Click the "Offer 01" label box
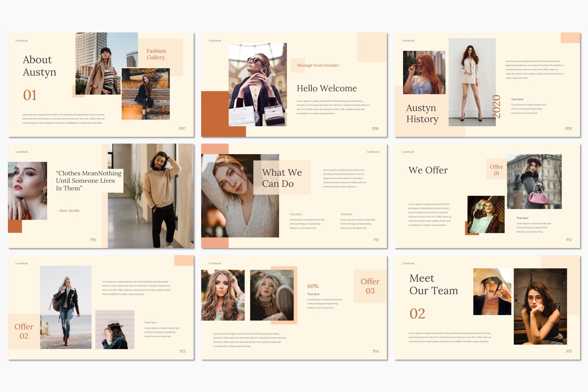The width and height of the screenshot is (588, 392). click(x=496, y=170)
